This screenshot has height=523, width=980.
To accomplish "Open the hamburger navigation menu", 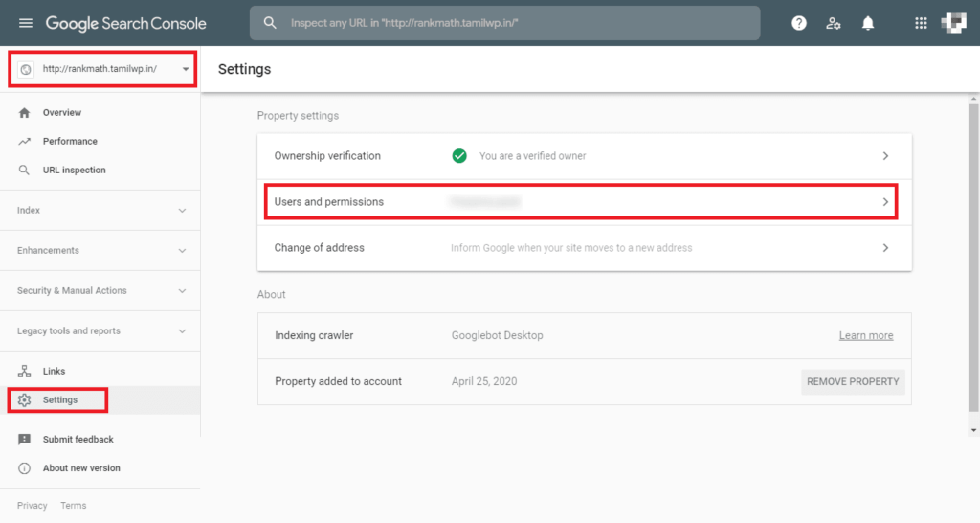I will (x=26, y=23).
